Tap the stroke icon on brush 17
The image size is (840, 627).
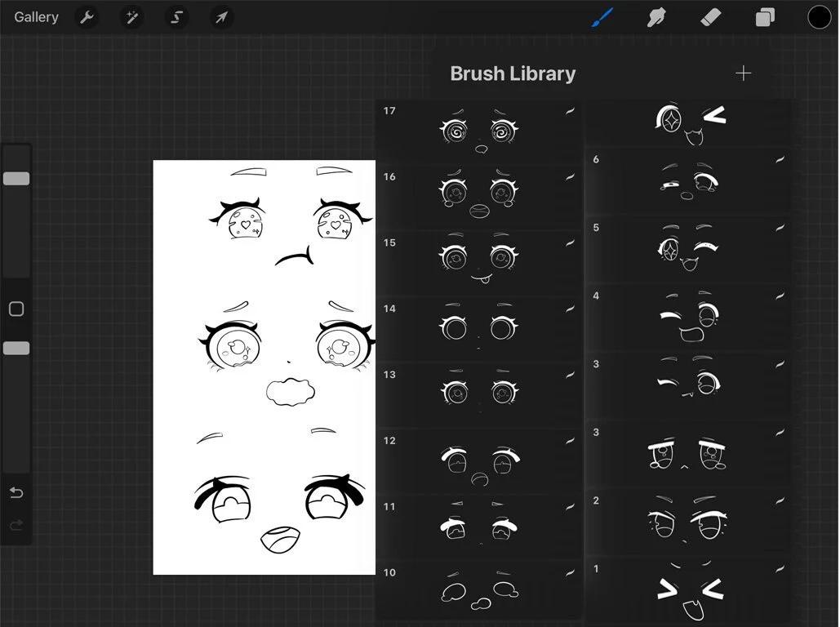[x=570, y=111]
